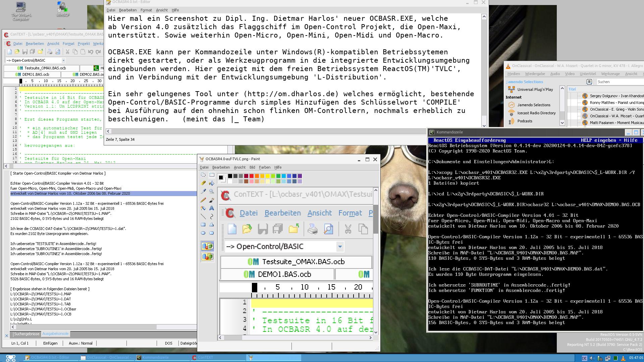Image resolution: width=644 pixels, height=362 pixels.
Task: Switch to Suchergebnisse tab in ConTEXT
Action: [x=27, y=334]
